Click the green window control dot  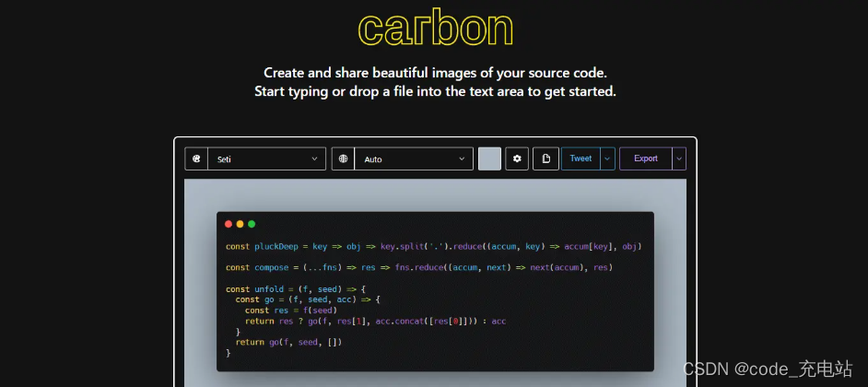252,224
